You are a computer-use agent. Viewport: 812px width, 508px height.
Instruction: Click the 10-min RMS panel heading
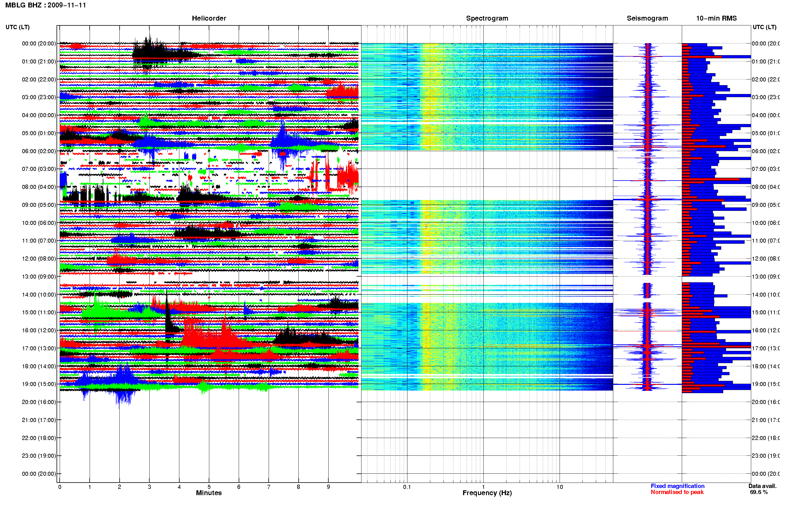tap(716, 18)
